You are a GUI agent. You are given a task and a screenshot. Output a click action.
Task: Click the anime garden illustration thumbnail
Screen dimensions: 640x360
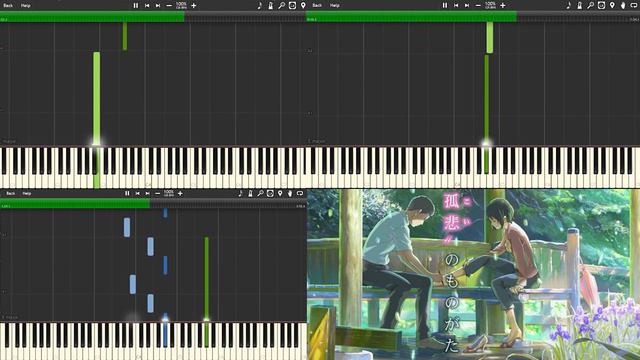tap(473, 274)
